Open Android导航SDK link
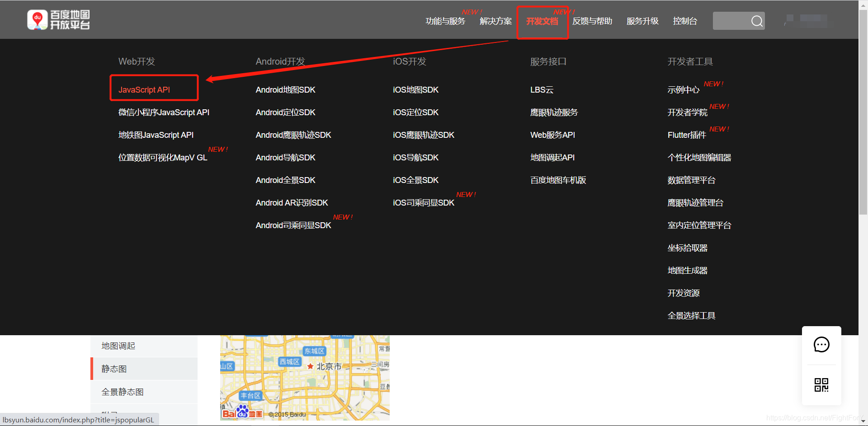The height and width of the screenshot is (426, 868). tap(286, 158)
